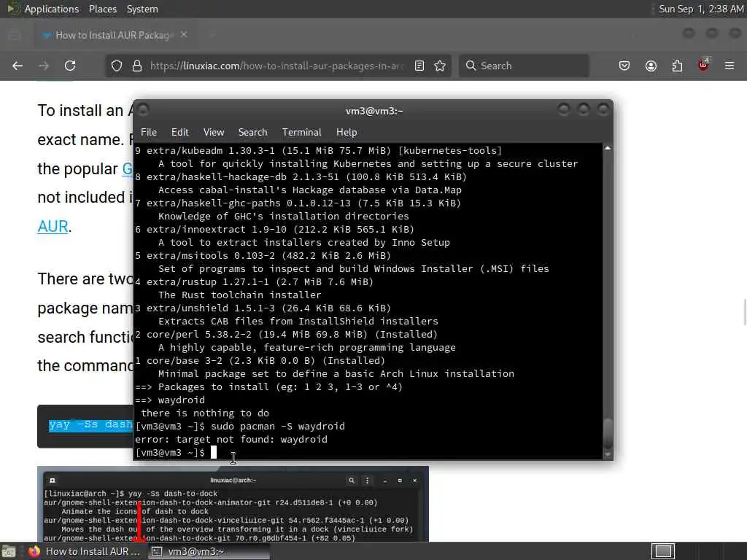Click the 'there is nothing to do' line
This screenshot has width=747, height=560.
205,413
